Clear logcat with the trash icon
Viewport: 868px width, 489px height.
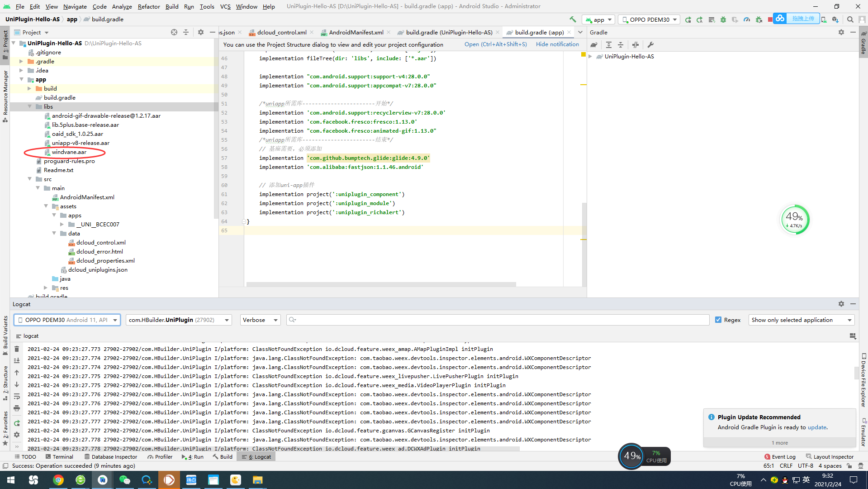(x=17, y=349)
